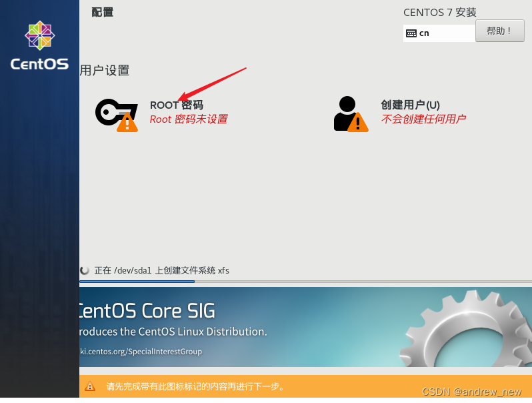Click the 帮助！ button
This screenshot has height=403, width=532.
click(x=500, y=31)
